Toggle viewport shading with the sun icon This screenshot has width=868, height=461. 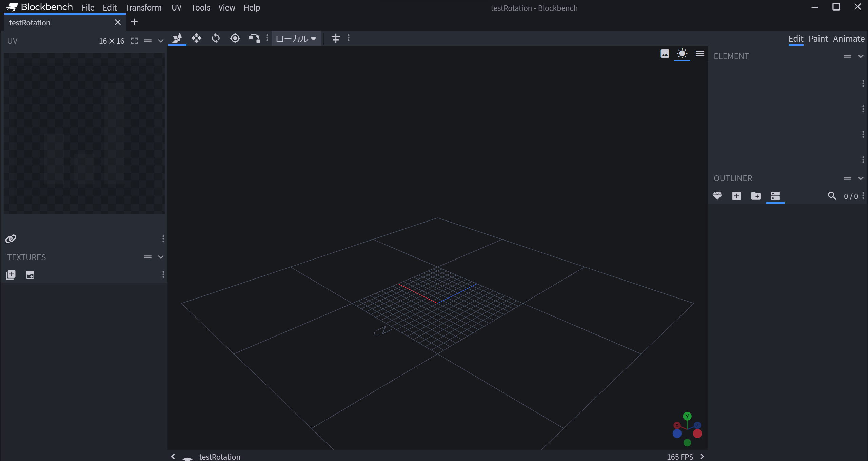coord(682,54)
